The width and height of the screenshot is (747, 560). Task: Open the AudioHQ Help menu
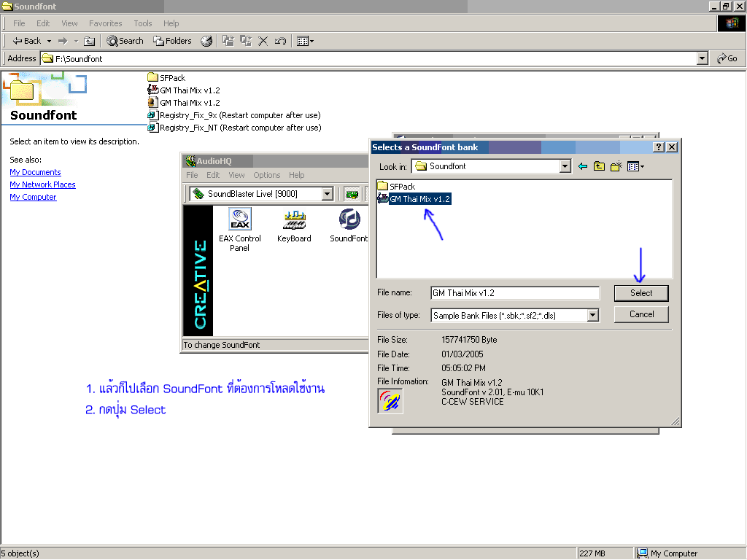click(x=296, y=175)
